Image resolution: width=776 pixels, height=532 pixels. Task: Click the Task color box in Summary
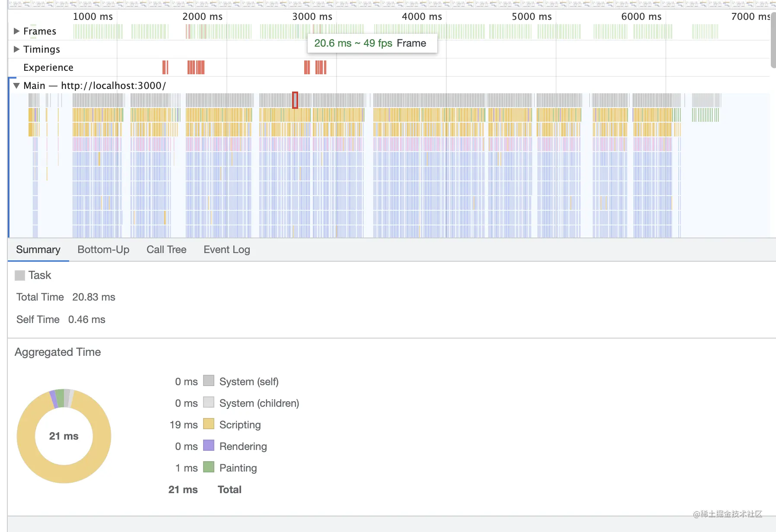coord(20,275)
